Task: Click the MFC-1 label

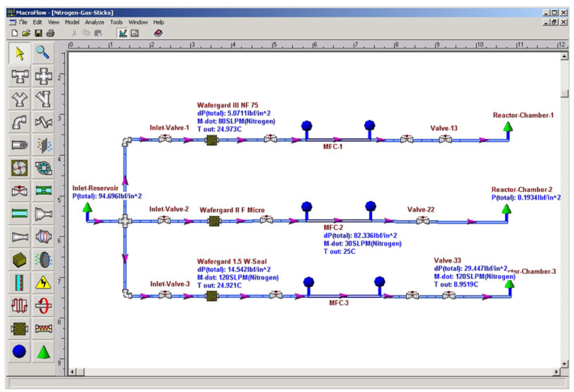Action: tap(333, 147)
